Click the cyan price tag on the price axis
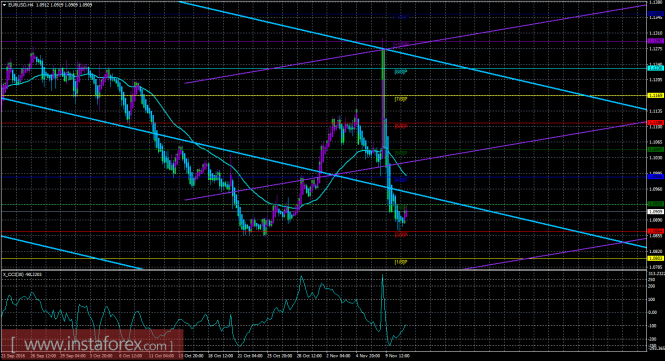 (x=655, y=68)
